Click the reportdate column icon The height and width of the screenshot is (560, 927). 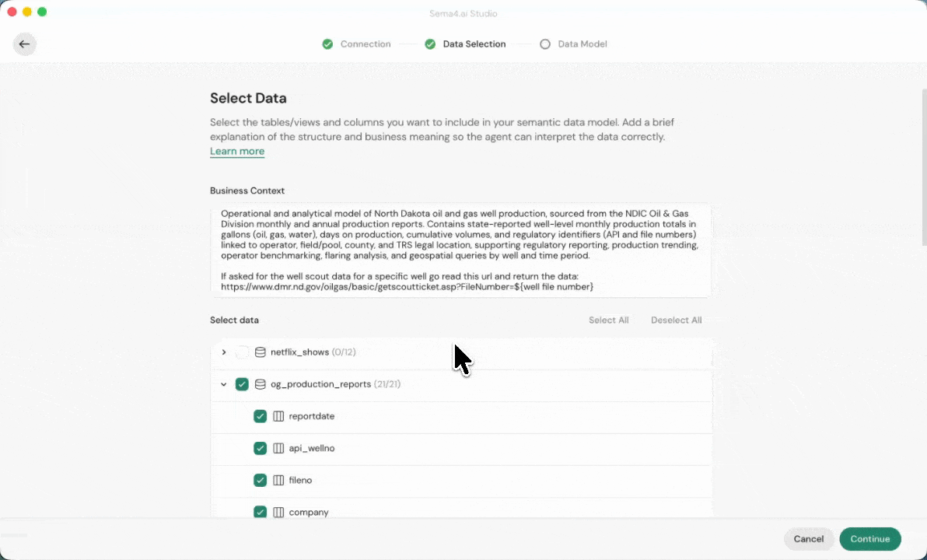click(278, 416)
